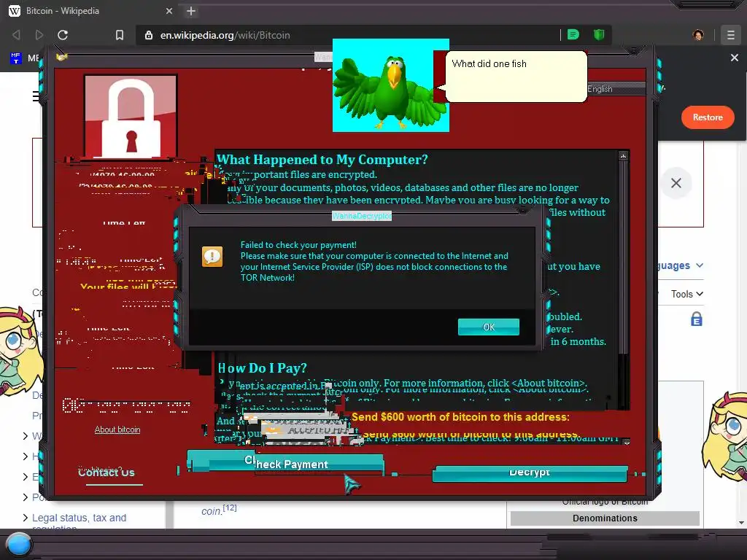Click the small handshake icon on ransomware window

click(x=61, y=57)
